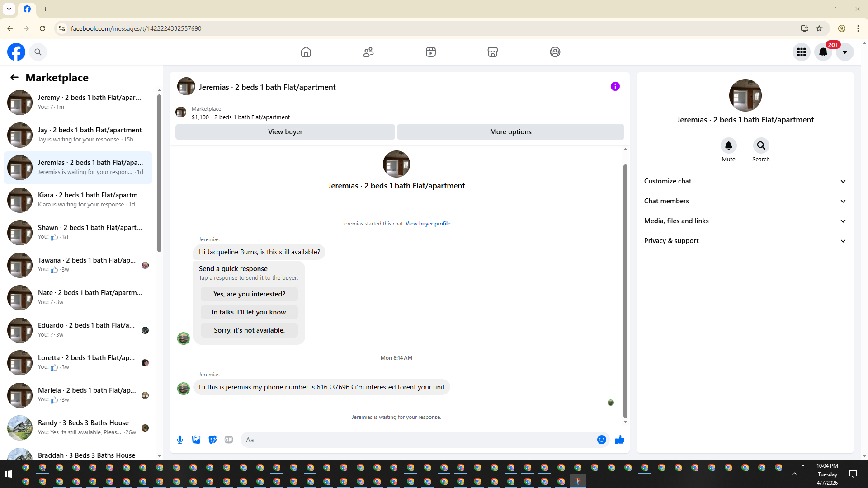This screenshot has height=488, width=868.
Task: Open the Groups icon in top navigation
Action: [555, 52]
